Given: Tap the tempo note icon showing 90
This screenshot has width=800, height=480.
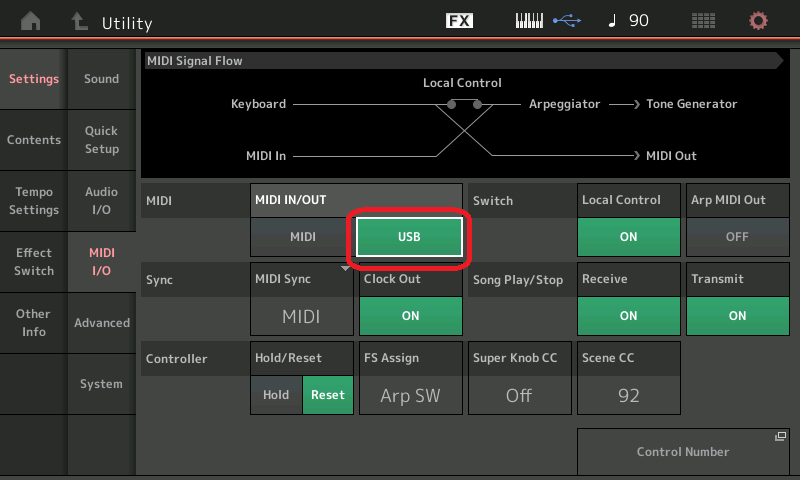Looking at the screenshot, I should (628, 21).
